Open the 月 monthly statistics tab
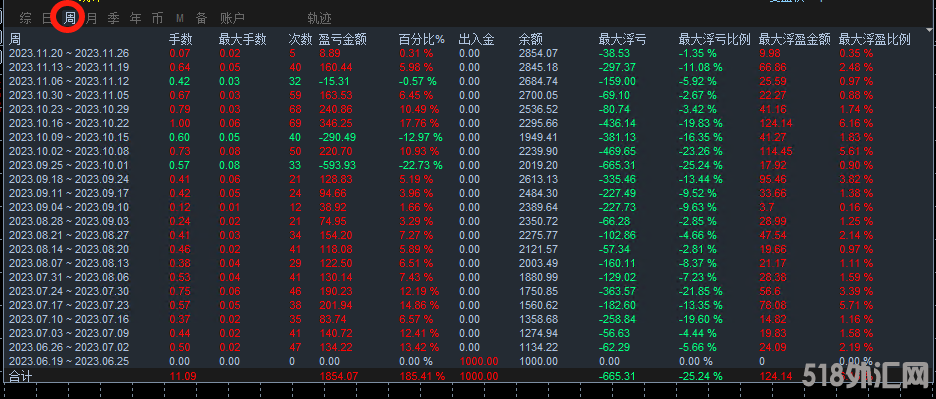This screenshot has width=936, height=399. pyautogui.click(x=91, y=19)
